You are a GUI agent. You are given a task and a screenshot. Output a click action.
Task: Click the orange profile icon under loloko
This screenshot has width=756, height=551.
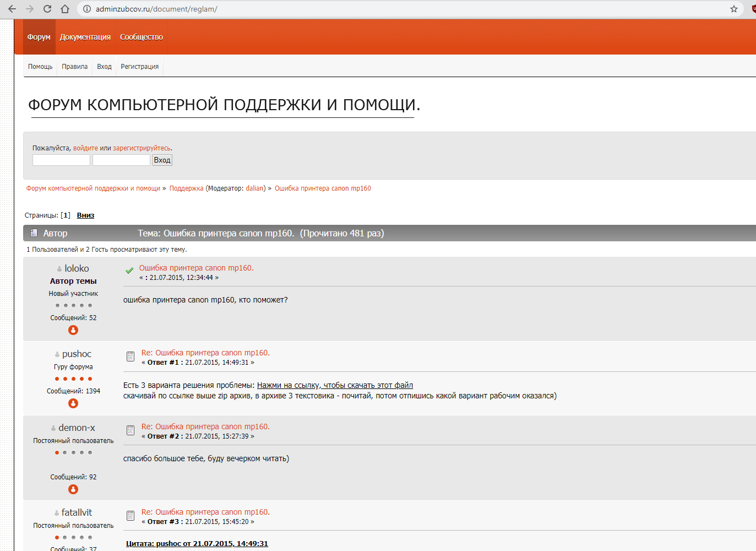pyautogui.click(x=73, y=330)
